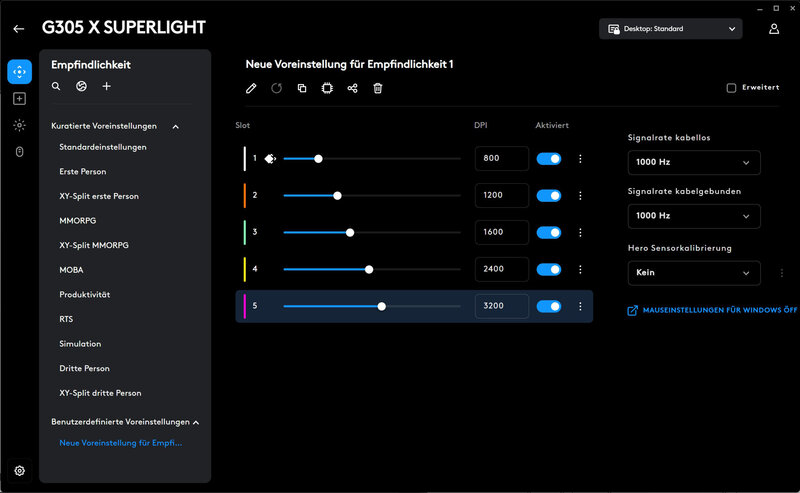Search presets with the magnifier icon
This screenshot has height=493, width=800.
coord(56,86)
